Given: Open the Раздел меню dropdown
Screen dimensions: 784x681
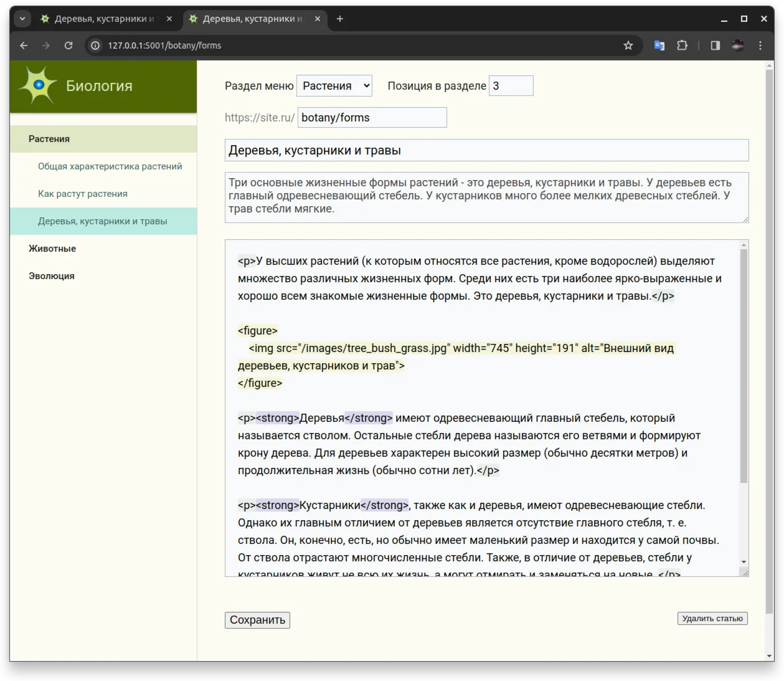Looking at the screenshot, I should [334, 86].
